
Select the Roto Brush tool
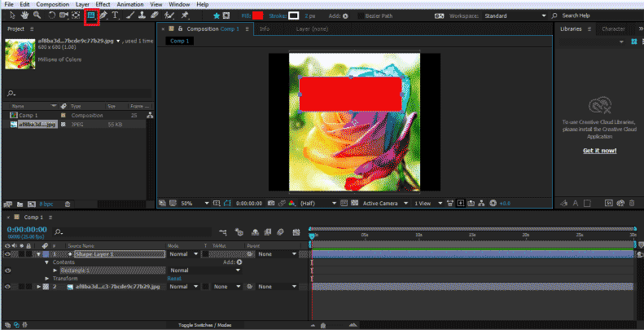pyautogui.click(x=169, y=15)
